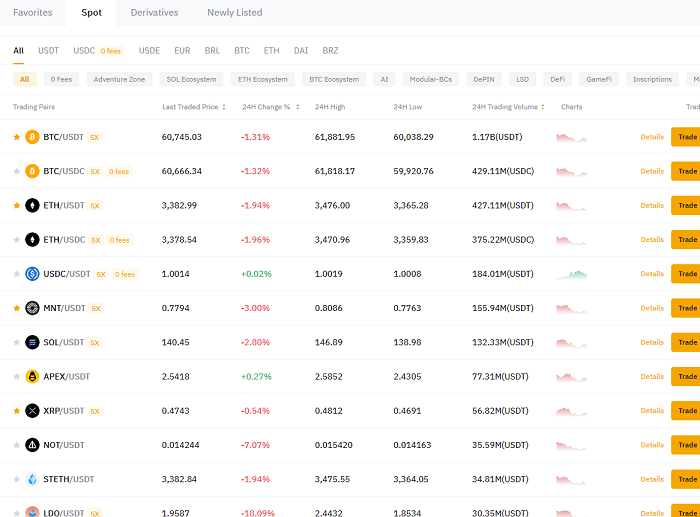The height and width of the screenshot is (517, 700).
Task: Click the NOT/USDT price 0.014244
Action: click(180, 445)
